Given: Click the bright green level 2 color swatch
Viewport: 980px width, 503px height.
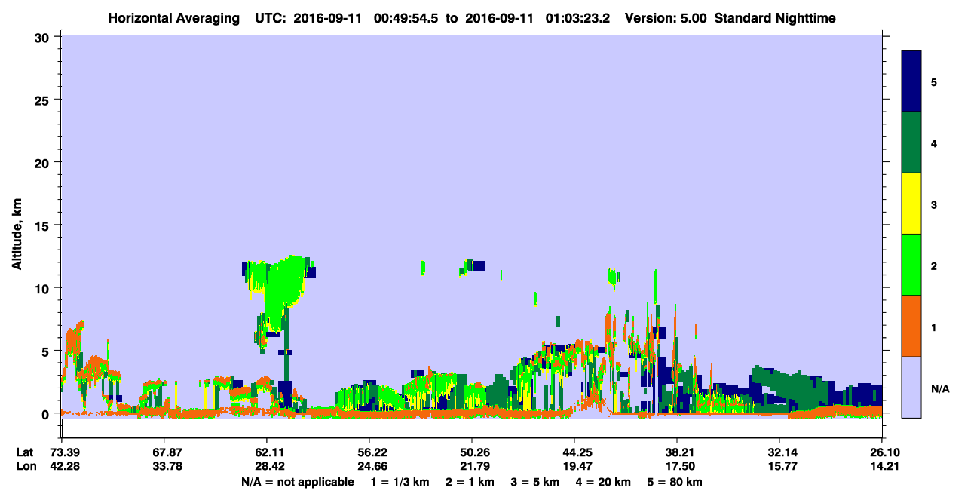Looking at the screenshot, I should point(911,265).
